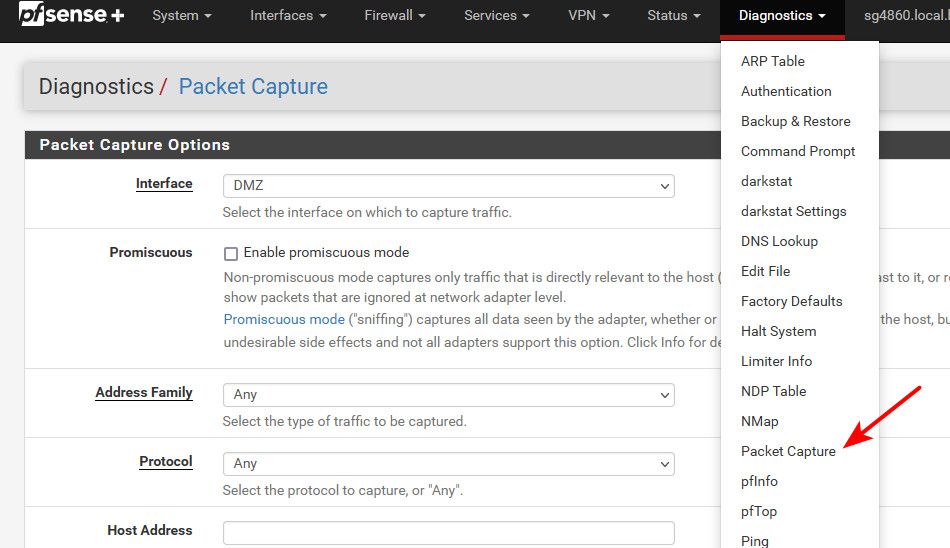950x548 pixels.
Task: Open the Firewall menu
Action: (x=394, y=16)
